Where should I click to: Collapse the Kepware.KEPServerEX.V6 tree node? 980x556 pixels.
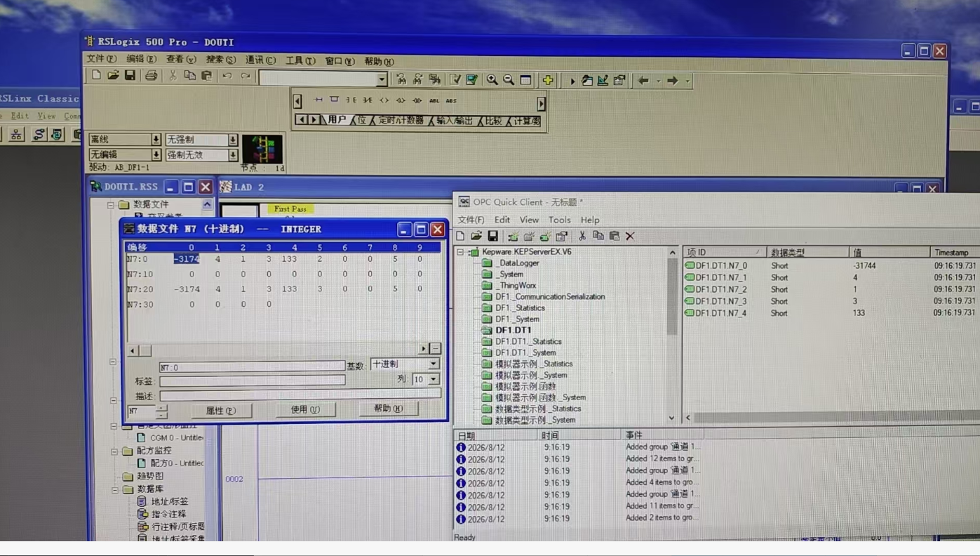point(460,252)
